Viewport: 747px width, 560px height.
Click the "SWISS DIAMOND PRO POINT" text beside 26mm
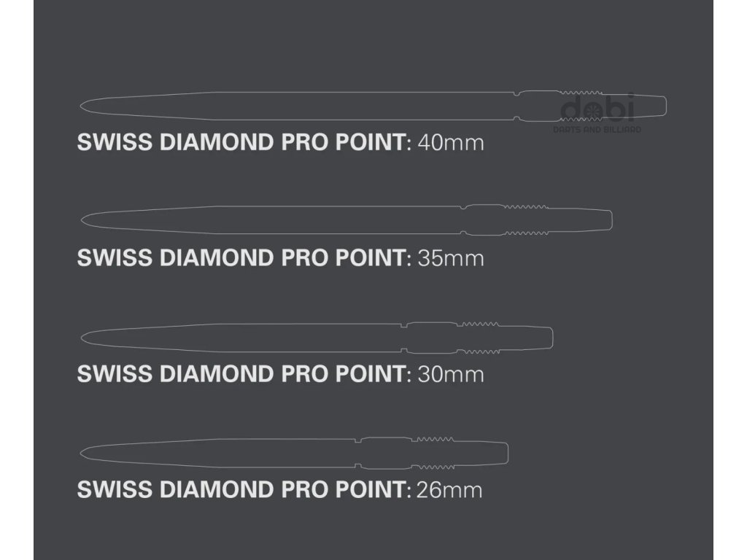pos(241,489)
